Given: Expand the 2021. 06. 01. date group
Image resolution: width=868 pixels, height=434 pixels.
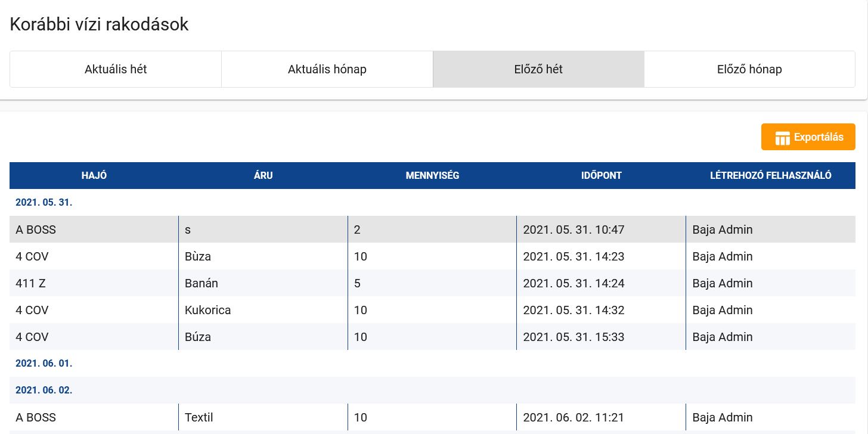Looking at the screenshot, I should pos(44,363).
